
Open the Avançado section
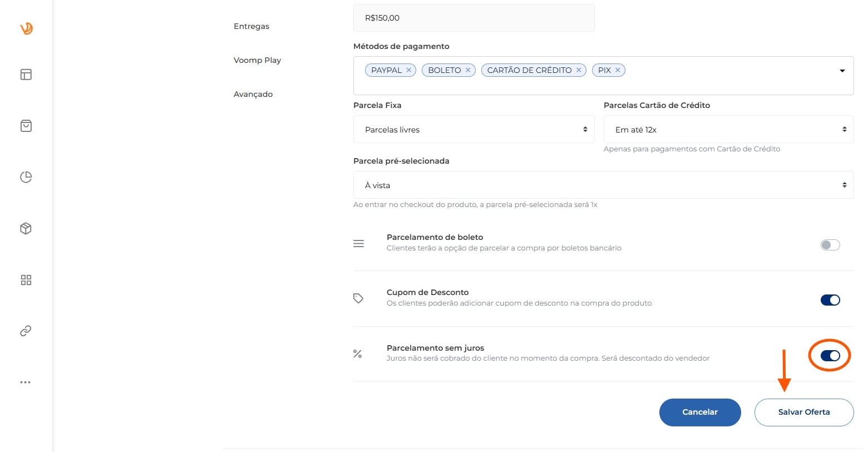coord(253,94)
